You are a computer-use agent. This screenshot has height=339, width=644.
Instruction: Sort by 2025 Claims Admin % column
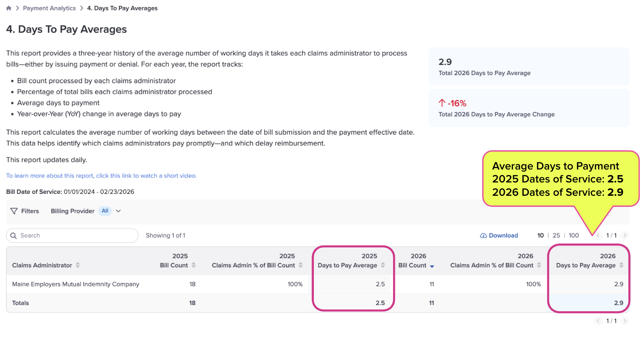pyautogui.click(x=301, y=265)
